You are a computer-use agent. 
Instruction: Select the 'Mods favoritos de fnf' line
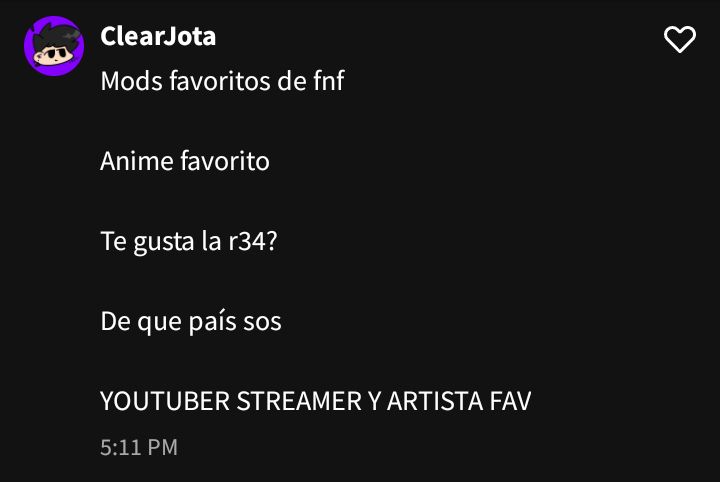222,81
